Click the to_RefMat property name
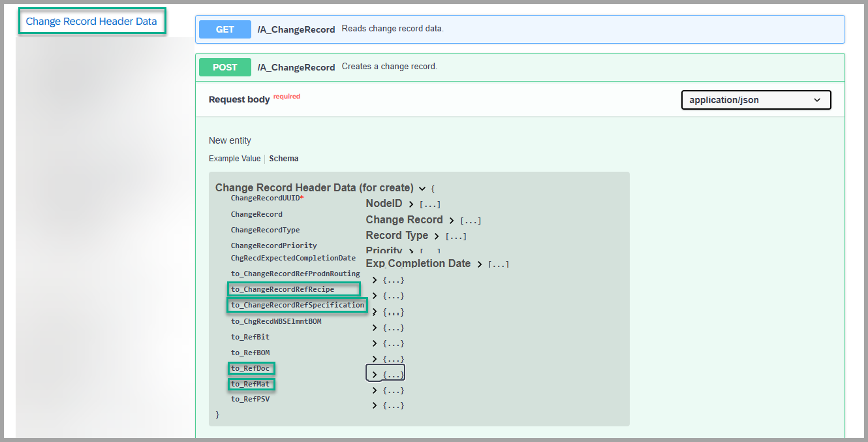 (x=251, y=384)
